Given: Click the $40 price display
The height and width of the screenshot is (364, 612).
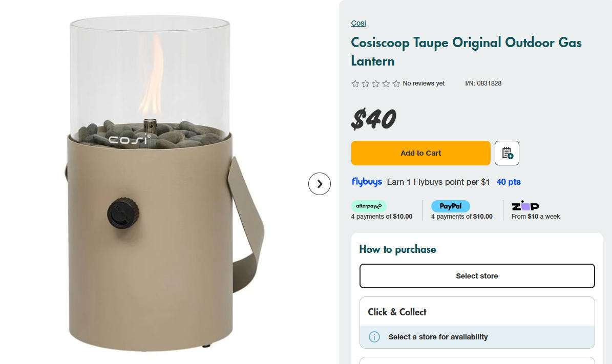Looking at the screenshot, I should [373, 118].
